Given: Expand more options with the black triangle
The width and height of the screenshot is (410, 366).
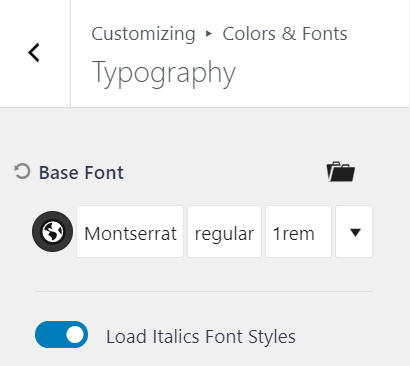Looking at the screenshot, I should (354, 232).
